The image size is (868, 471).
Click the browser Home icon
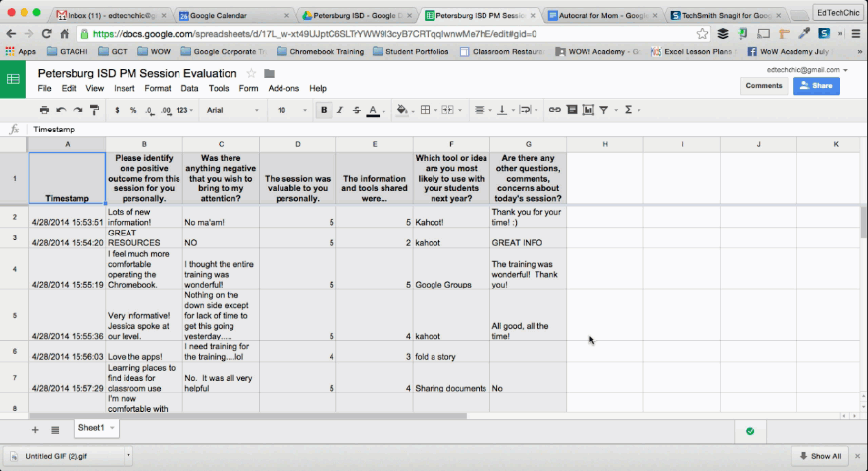[64, 34]
